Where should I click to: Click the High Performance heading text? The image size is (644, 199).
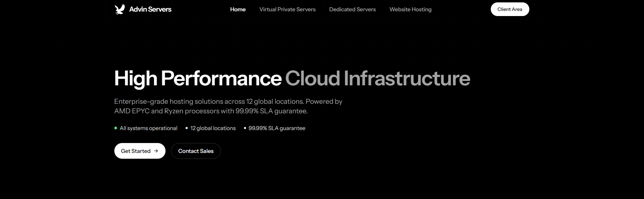(x=198, y=78)
